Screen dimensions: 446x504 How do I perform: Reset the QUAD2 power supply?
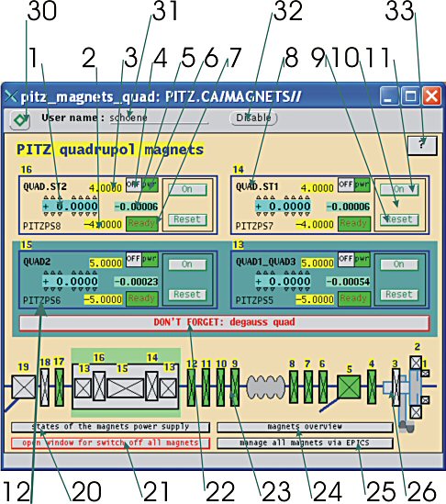(x=187, y=295)
